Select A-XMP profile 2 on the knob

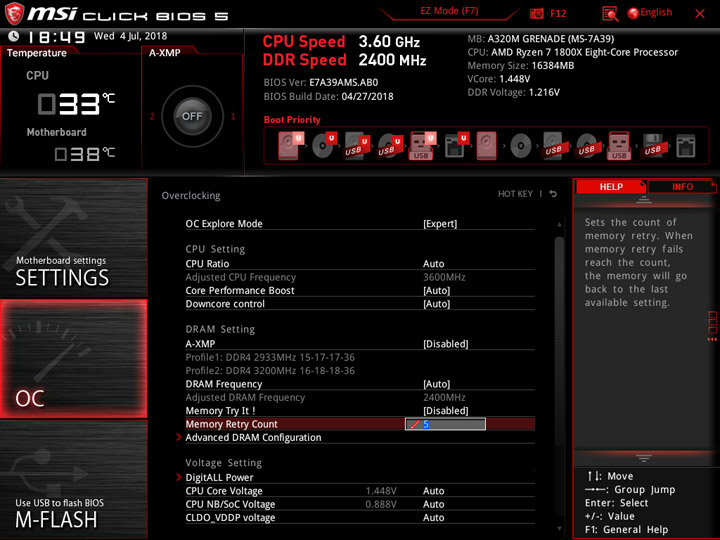coord(152,117)
